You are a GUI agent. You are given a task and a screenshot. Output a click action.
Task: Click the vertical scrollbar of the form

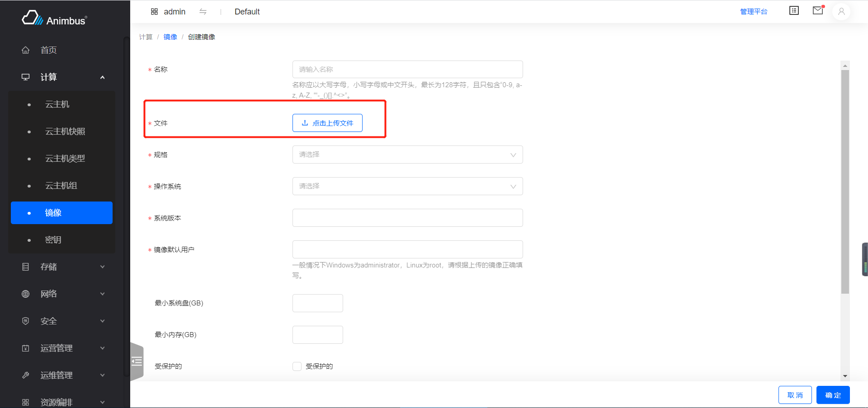click(x=845, y=181)
